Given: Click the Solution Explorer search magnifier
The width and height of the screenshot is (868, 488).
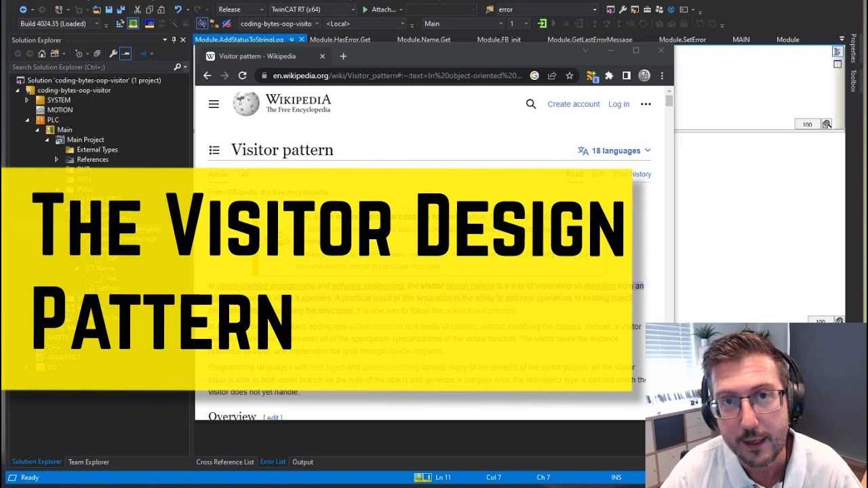Looking at the screenshot, I should [x=178, y=66].
